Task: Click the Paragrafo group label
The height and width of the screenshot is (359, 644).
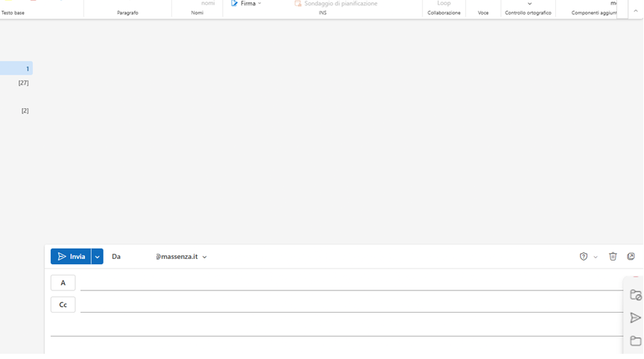Action: [127, 13]
